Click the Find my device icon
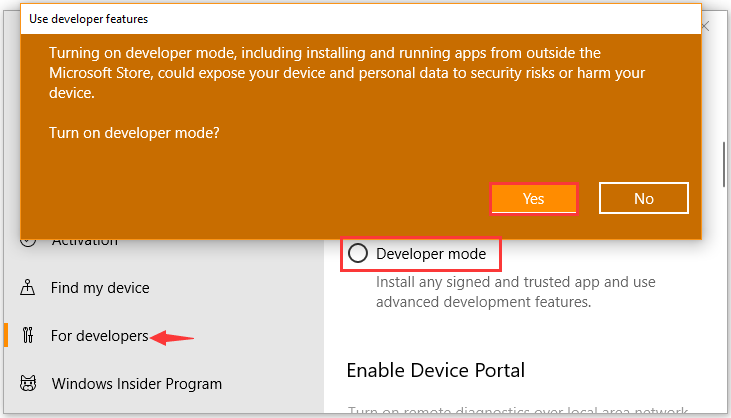 (x=28, y=288)
